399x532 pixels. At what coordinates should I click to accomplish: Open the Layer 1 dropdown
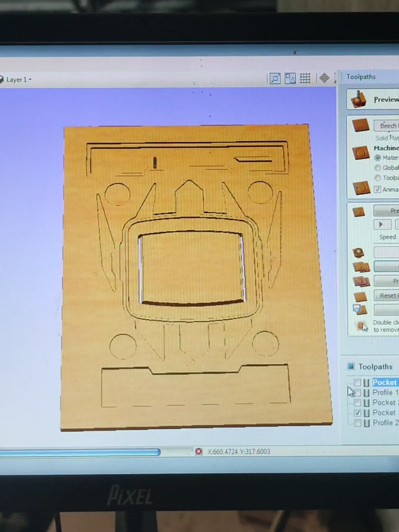pyautogui.click(x=19, y=79)
